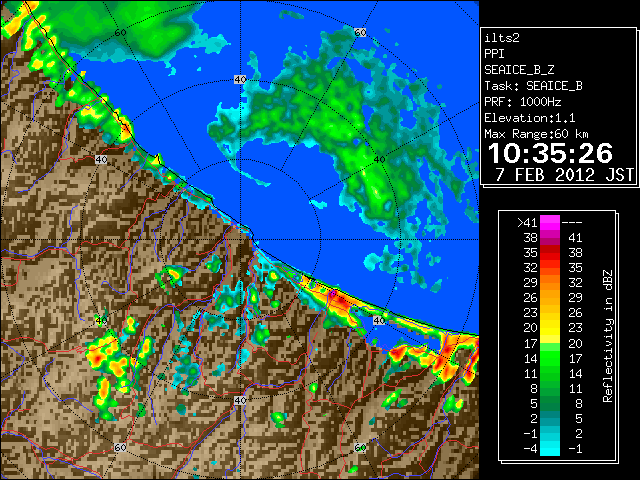Viewport: 640px width, 480px height.
Task: Pick the red legend band beside 35
Action: point(550,253)
